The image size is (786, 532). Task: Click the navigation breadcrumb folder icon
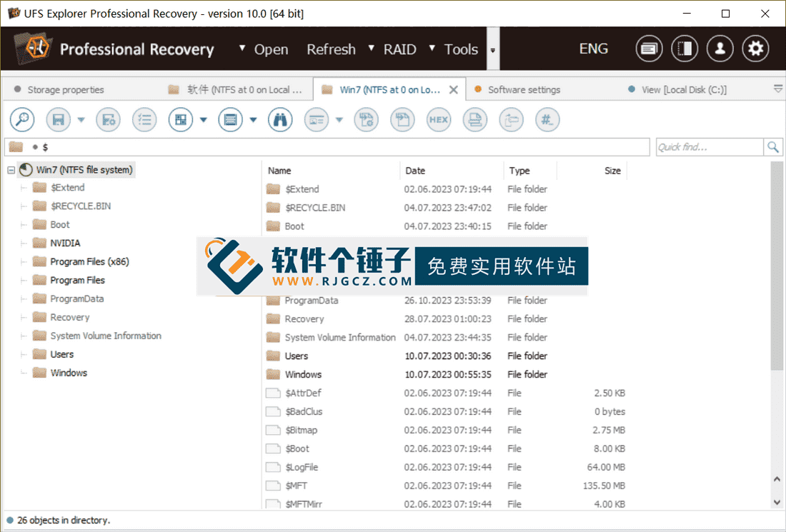point(16,146)
